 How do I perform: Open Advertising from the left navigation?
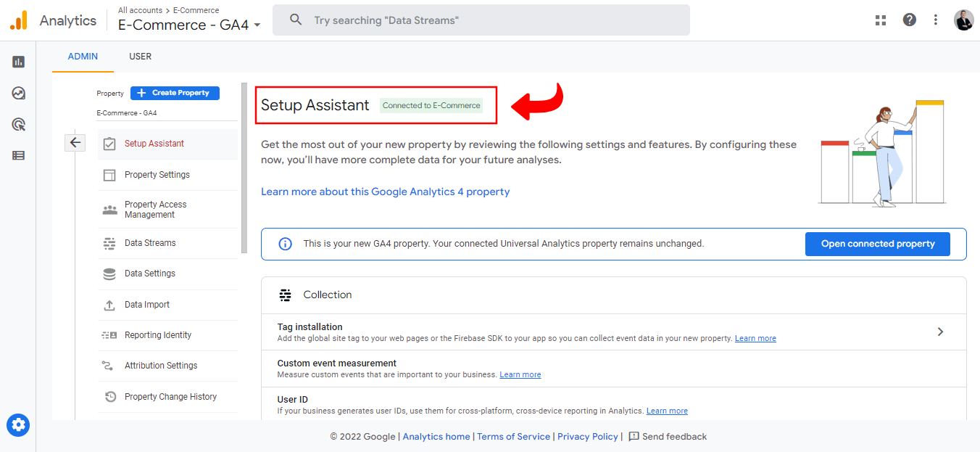click(x=18, y=124)
